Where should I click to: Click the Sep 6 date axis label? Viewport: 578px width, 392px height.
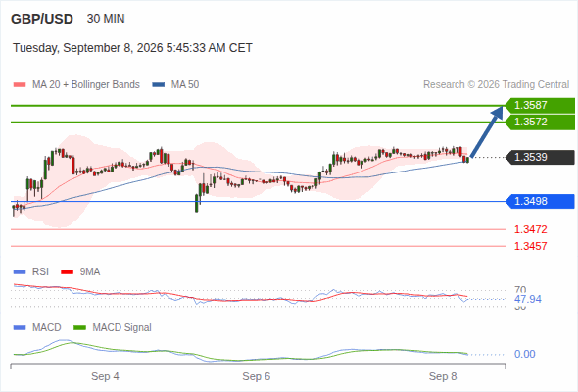tap(257, 376)
